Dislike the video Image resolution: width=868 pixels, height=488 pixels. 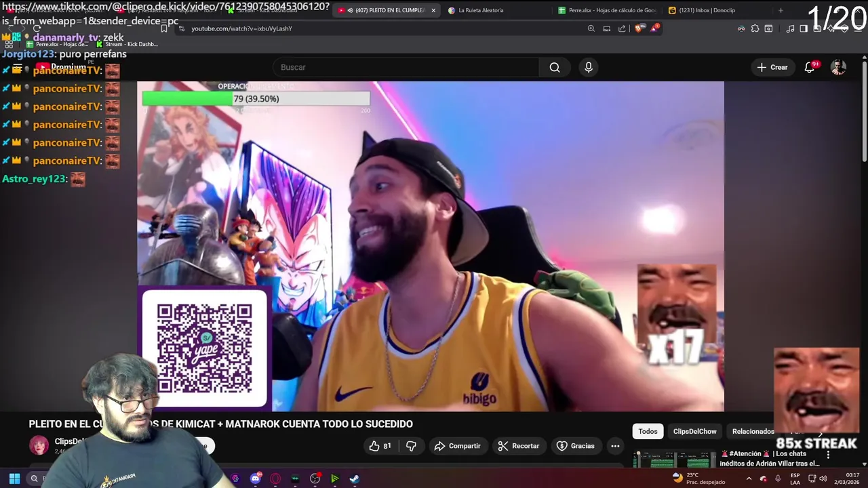411,446
